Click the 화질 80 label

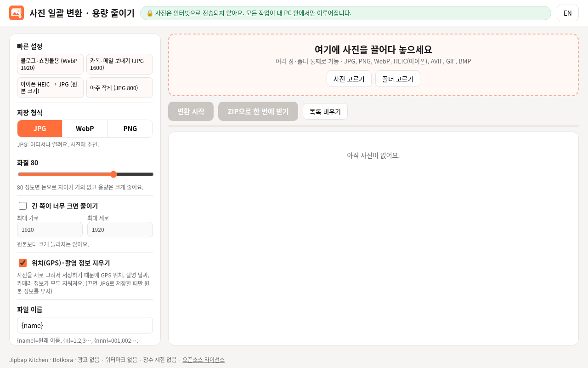pos(28,162)
